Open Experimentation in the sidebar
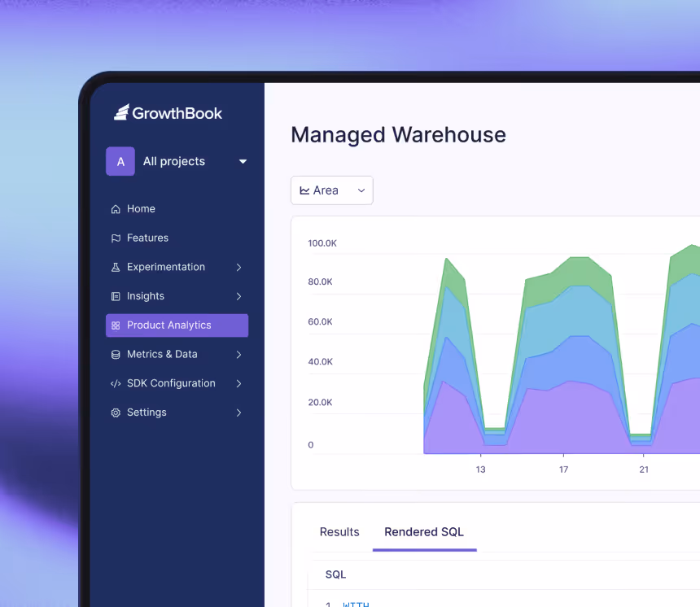Image resolution: width=700 pixels, height=607 pixels. (x=166, y=267)
